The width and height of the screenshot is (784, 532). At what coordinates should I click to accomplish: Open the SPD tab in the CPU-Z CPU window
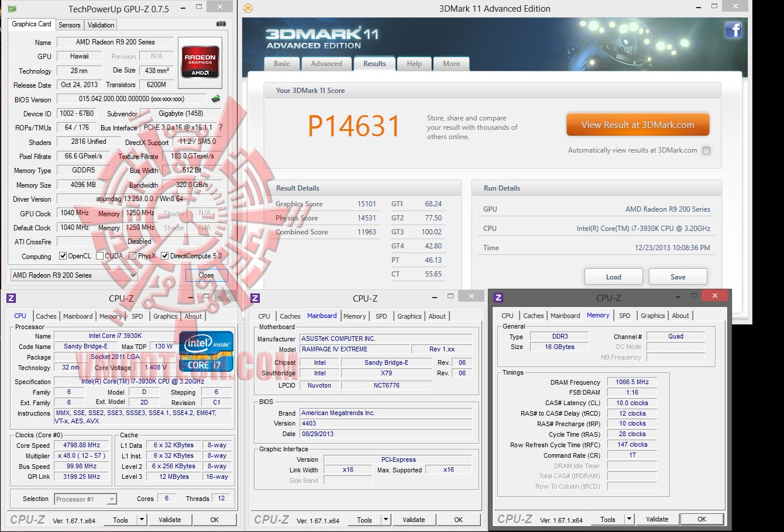click(x=137, y=316)
